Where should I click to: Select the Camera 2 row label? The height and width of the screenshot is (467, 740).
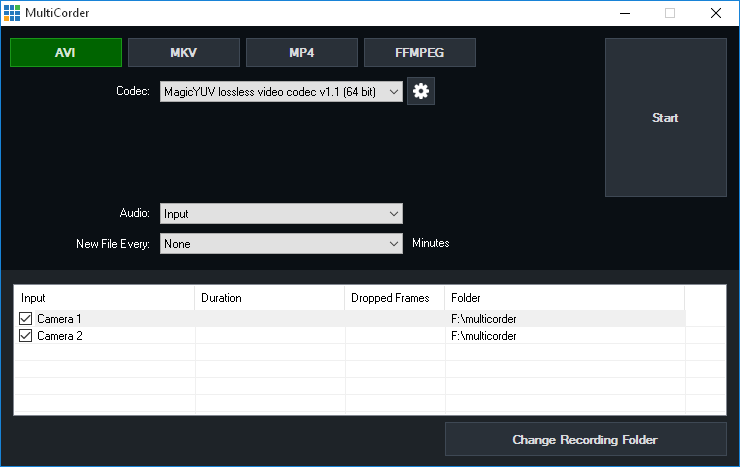point(59,336)
